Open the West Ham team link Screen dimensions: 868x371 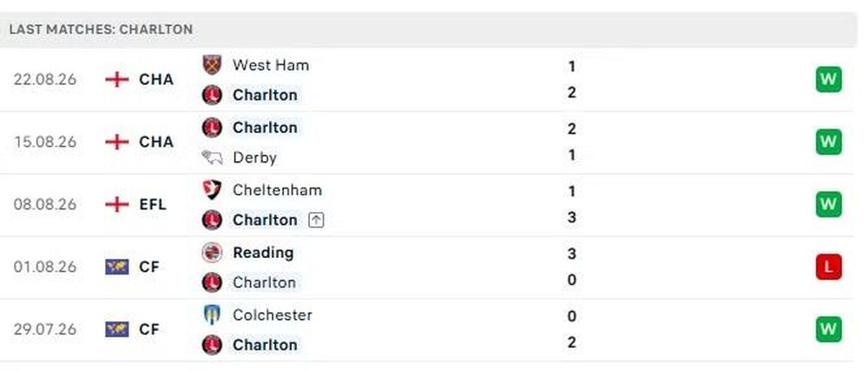click(271, 65)
